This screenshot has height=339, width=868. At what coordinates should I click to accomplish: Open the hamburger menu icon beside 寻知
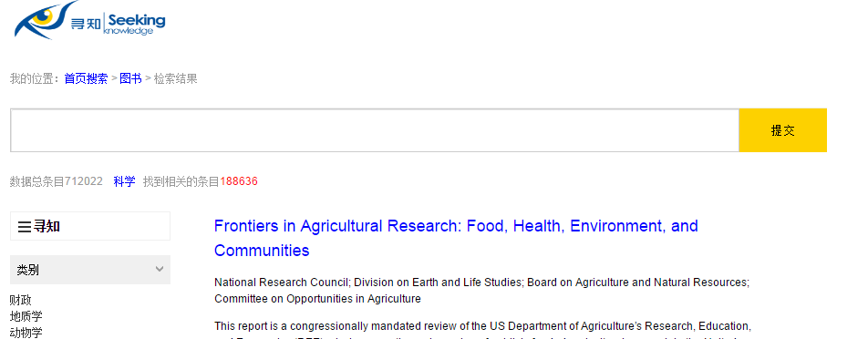pos(25,227)
